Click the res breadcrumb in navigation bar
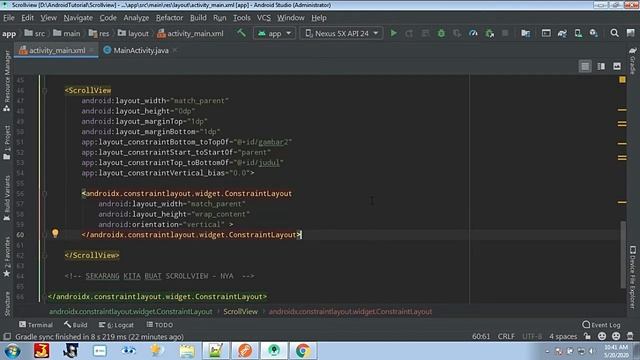 pos(99,33)
